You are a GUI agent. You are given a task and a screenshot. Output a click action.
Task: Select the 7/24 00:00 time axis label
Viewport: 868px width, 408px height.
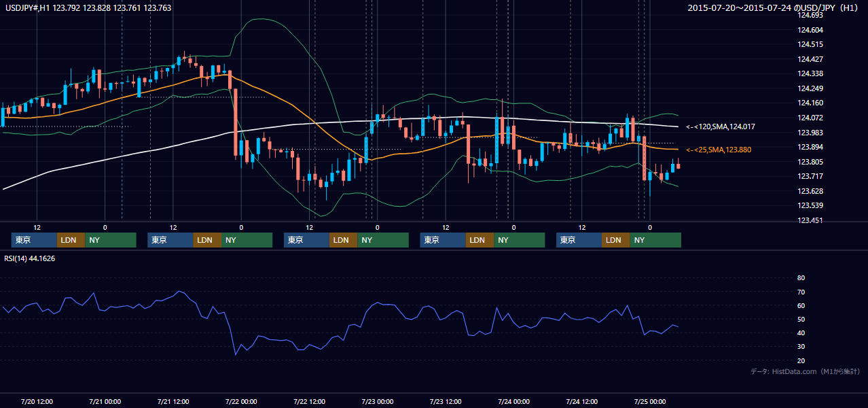point(513,401)
